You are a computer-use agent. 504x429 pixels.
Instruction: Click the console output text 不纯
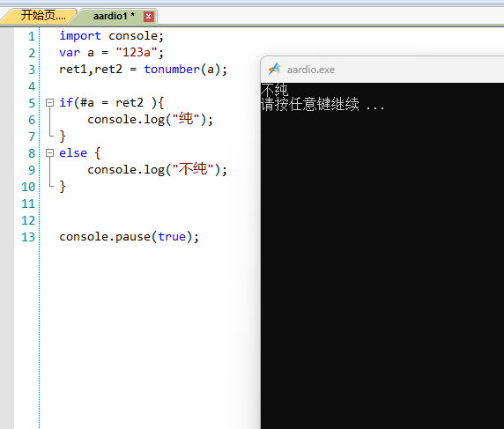[275, 90]
